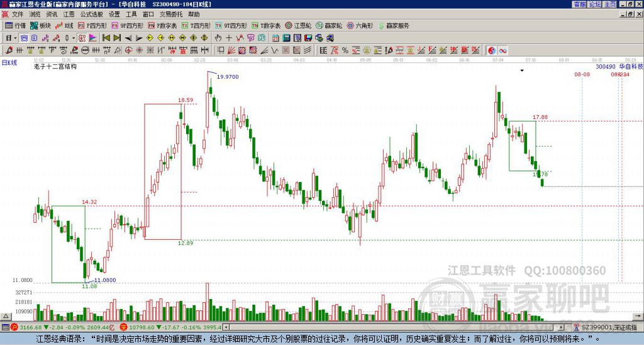
Task: Click the horizontal scrollbar track
Action: click(x=394, y=327)
